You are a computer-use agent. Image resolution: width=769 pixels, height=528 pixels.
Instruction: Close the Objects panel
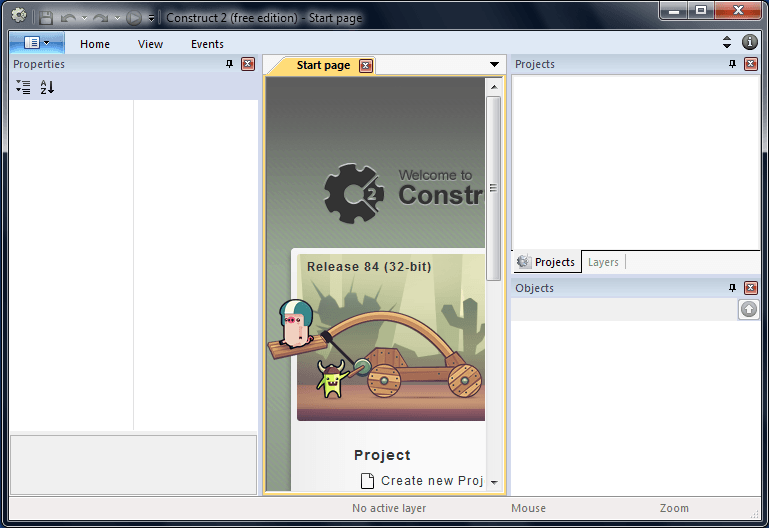tap(751, 288)
